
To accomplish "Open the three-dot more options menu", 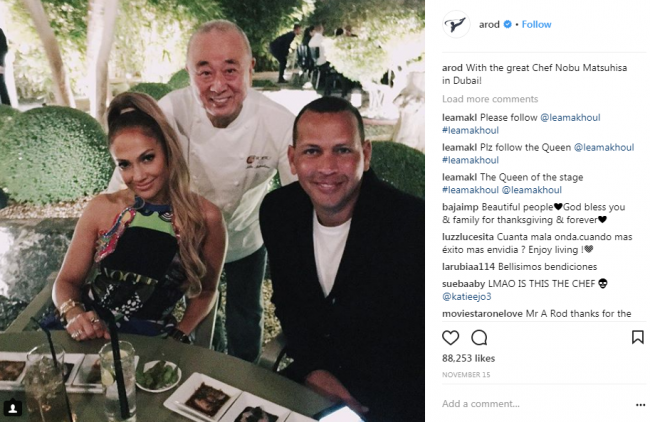I will point(640,405).
